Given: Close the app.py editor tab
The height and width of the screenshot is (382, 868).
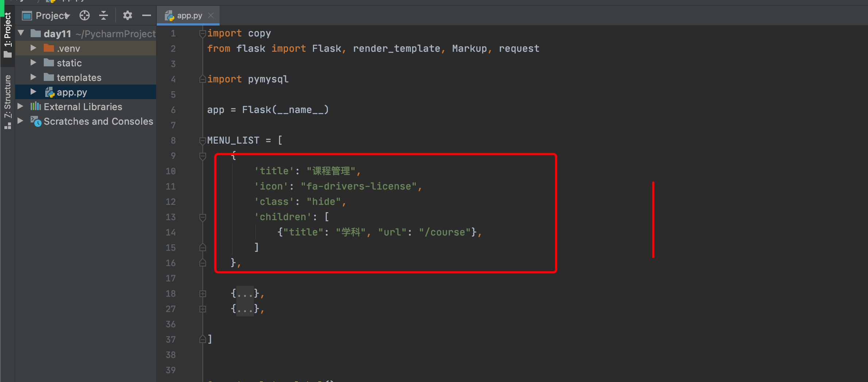Looking at the screenshot, I should 211,15.
